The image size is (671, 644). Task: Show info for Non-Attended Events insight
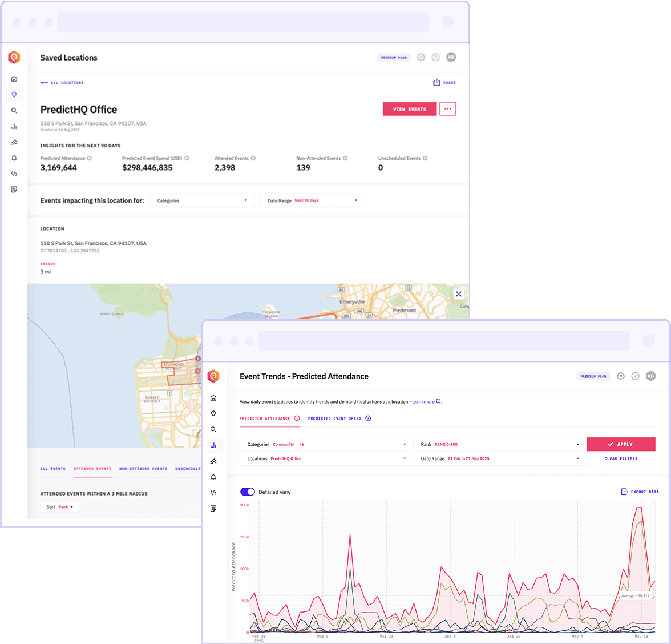click(x=345, y=158)
